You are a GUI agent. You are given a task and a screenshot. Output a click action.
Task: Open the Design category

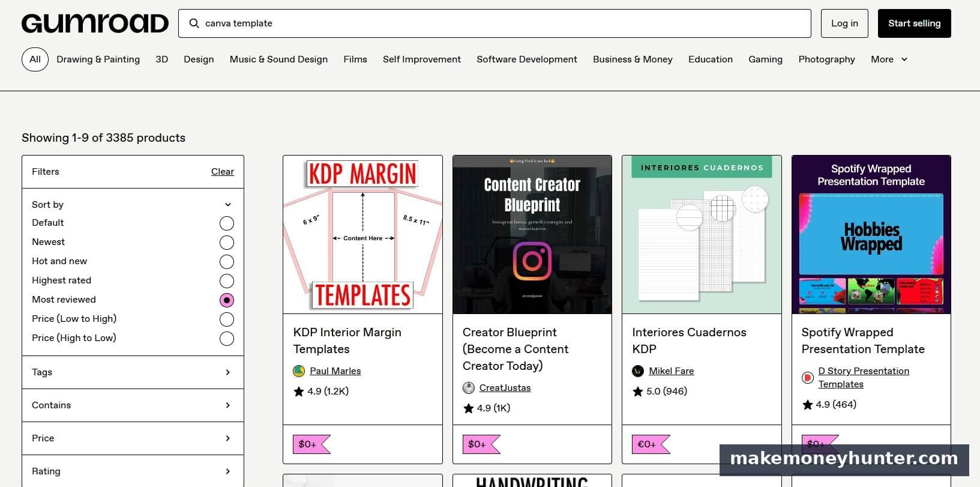tap(199, 59)
